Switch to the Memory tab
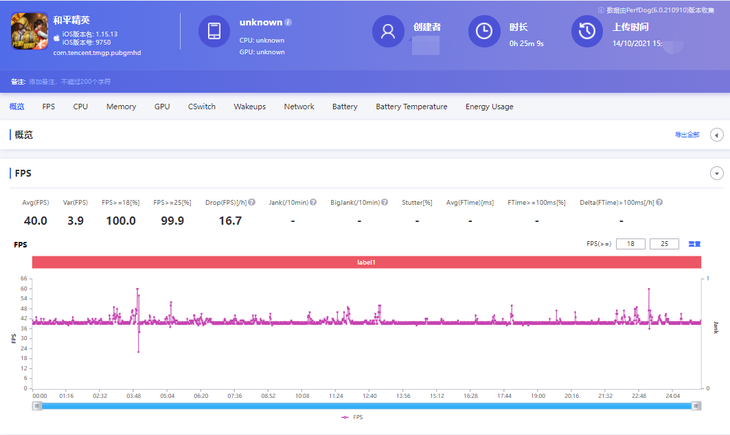The width and height of the screenshot is (730, 435). click(x=121, y=106)
